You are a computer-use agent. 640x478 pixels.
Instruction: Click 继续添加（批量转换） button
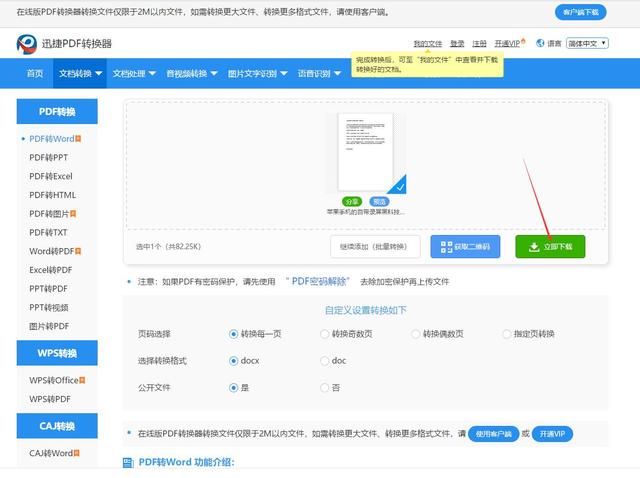pos(375,247)
